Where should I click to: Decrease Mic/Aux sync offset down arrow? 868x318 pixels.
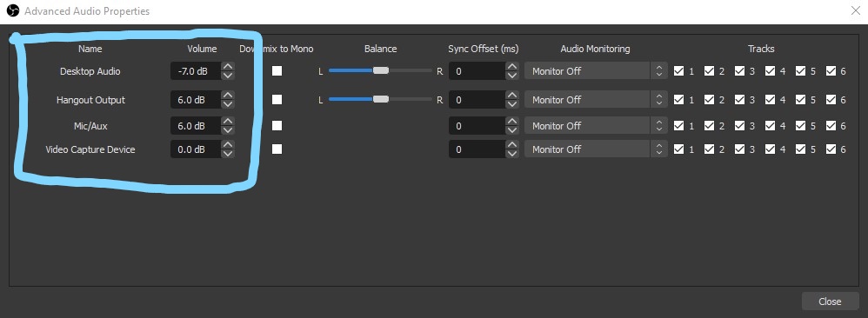coord(512,130)
